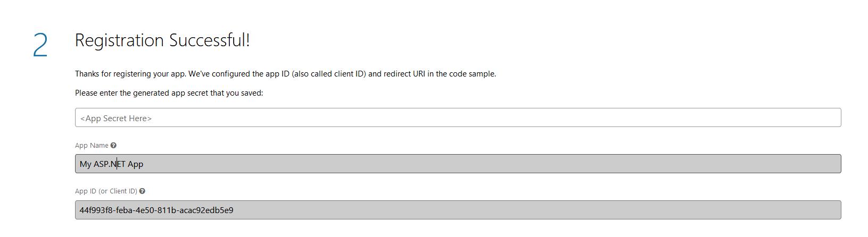The image size is (868, 237).
Task: Click the App Name field's empty gray area
Action: click(479, 164)
